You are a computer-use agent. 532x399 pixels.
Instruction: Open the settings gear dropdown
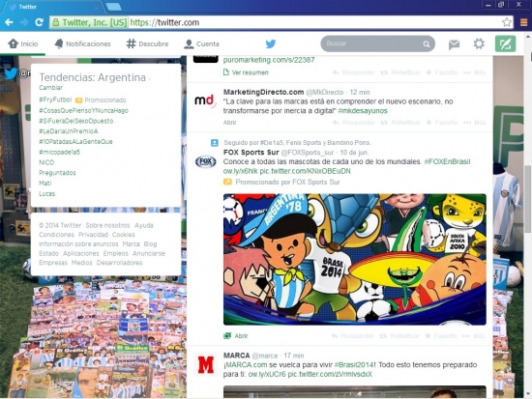(x=479, y=43)
